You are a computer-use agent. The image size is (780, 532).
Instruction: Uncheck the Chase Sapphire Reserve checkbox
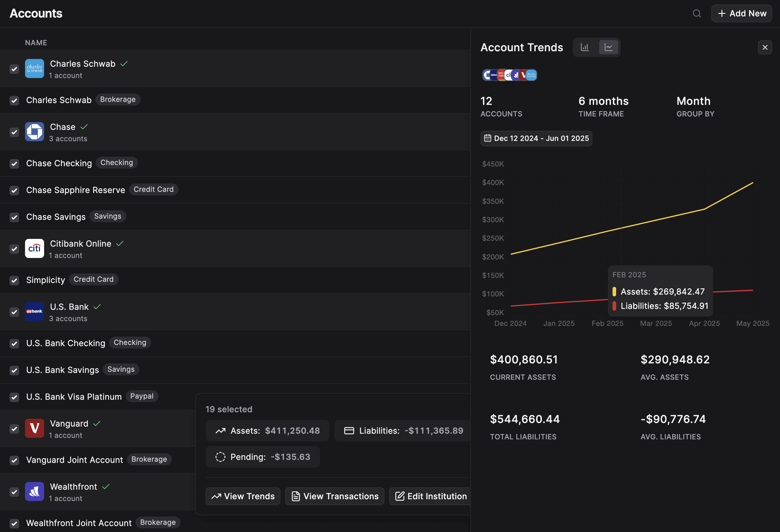pyautogui.click(x=14, y=190)
